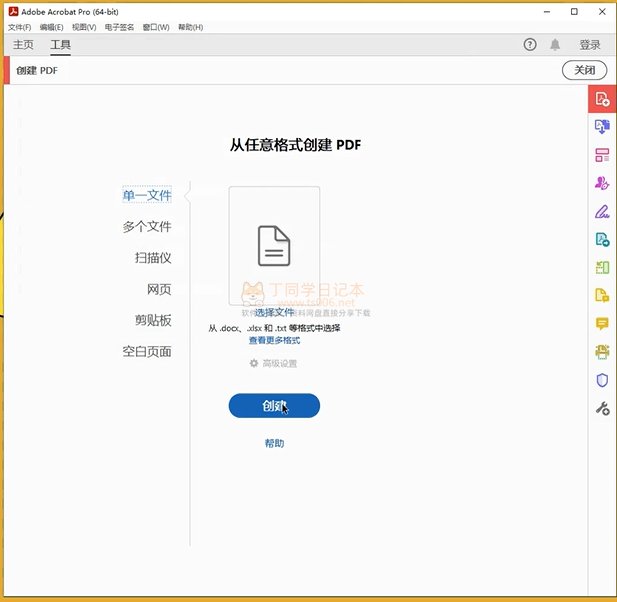Open the 编辑(E) menu

click(x=51, y=27)
